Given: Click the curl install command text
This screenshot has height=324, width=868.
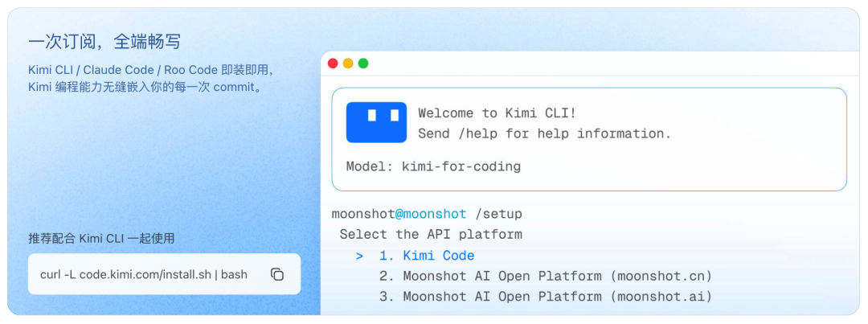Looking at the screenshot, I should [x=144, y=275].
